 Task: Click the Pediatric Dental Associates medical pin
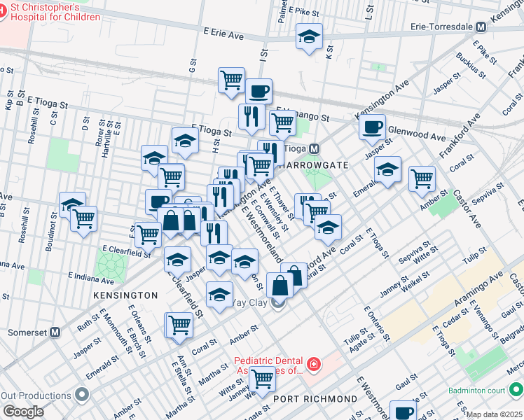[314, 364]
